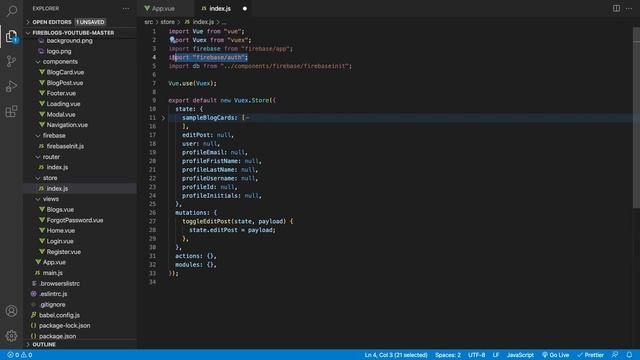The width and height of the screenshot is (640, 360).
Task: Click the lightbulb code action icon
Action: tap(173, 40)
